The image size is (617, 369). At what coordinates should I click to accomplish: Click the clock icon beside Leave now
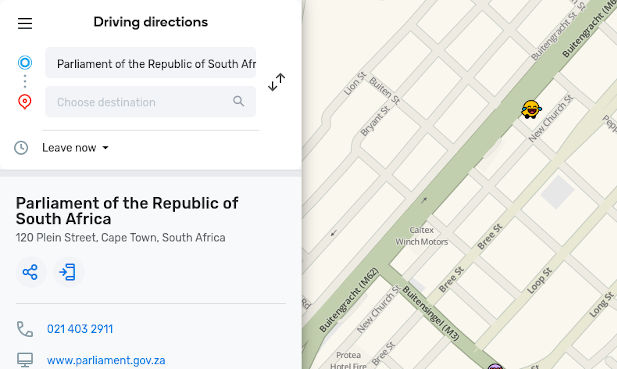pyautogui.click(x=21, y=148)
